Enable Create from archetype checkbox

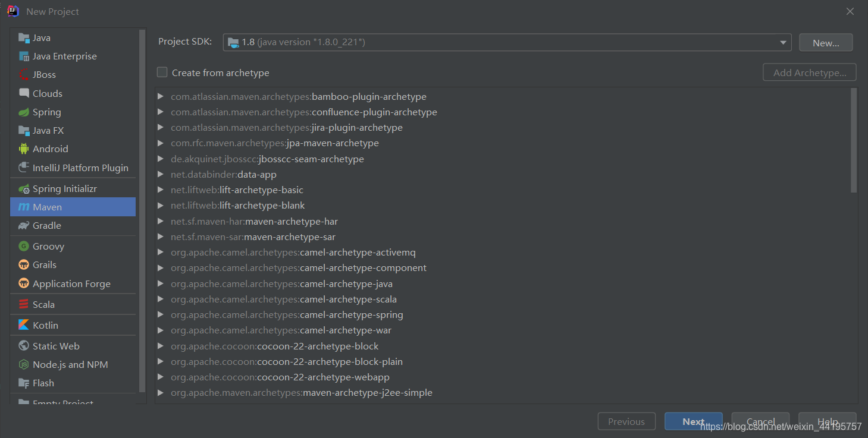(x=162, y=73)
